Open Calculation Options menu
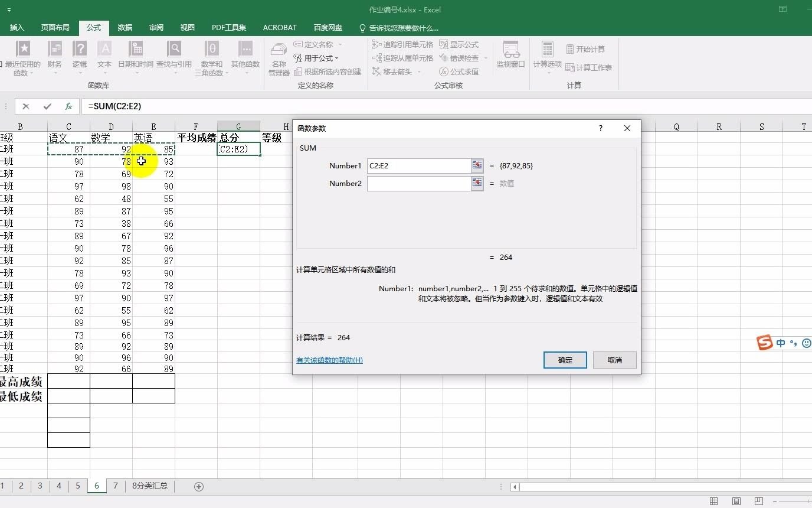Screen dimensions: 812x508 [548, 58]
